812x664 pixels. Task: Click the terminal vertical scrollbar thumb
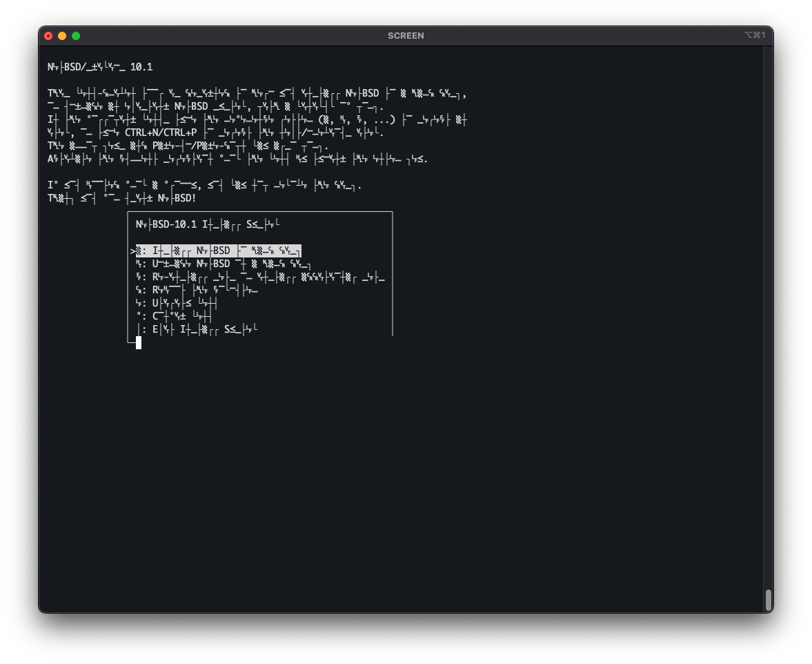click(769, 600)
